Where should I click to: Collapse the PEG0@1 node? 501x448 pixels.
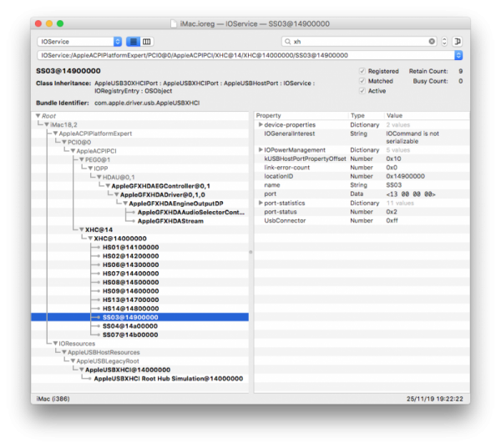click(82, 159)
